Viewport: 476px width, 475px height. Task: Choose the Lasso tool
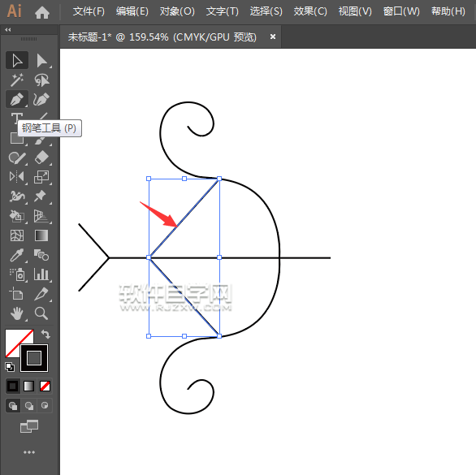coord(41,80)
